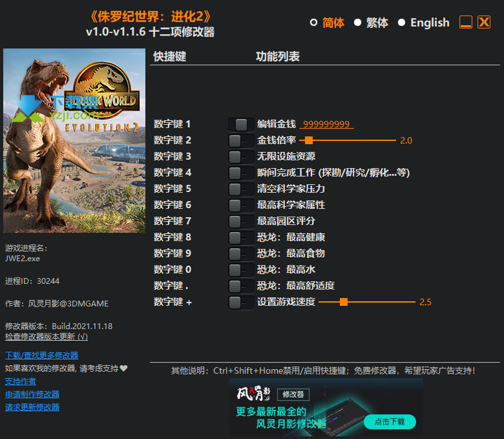The height and width of the screenshot is (439, 504).
Task: Click the 快捷键 column header
Action: click(x=170, y=57)
